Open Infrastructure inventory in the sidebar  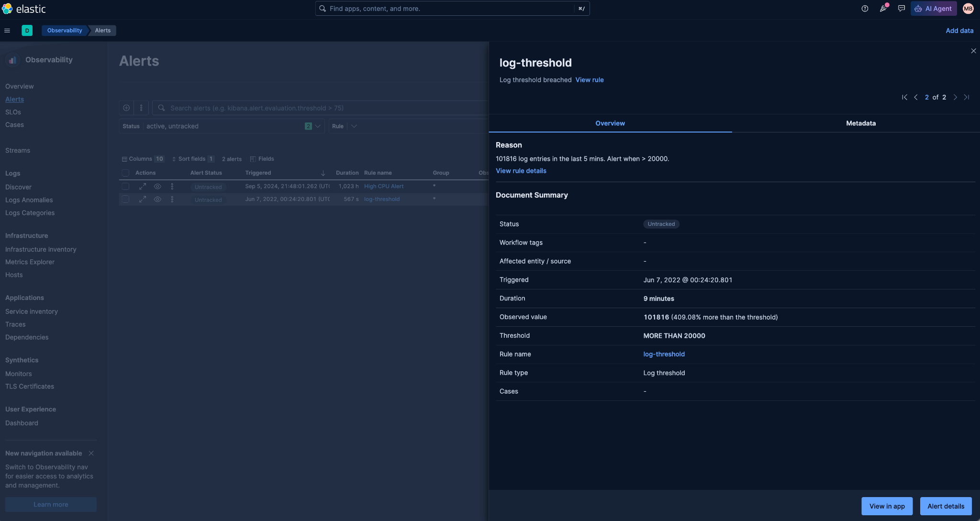pyautogui.click(x=41, y=249)
